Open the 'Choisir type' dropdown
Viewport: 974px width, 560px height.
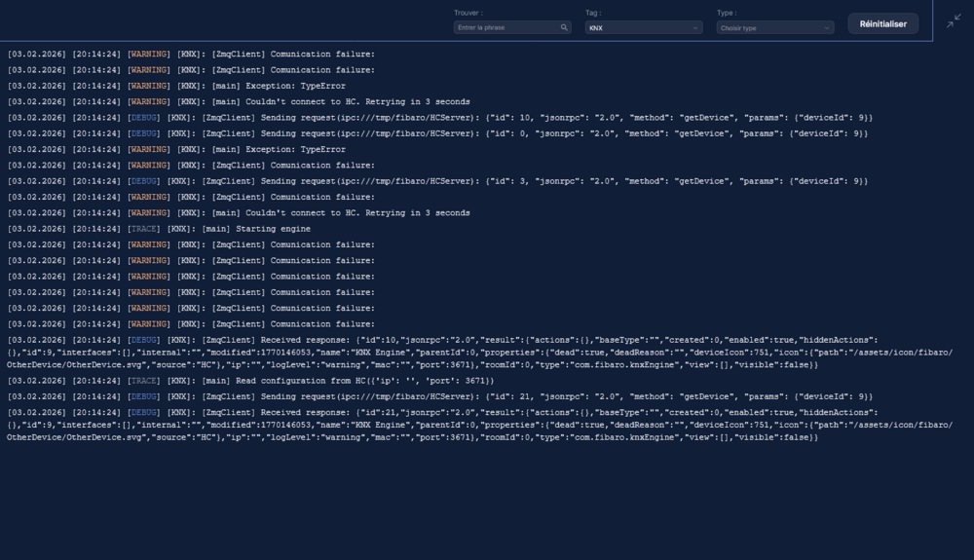[x=774, y=28]
